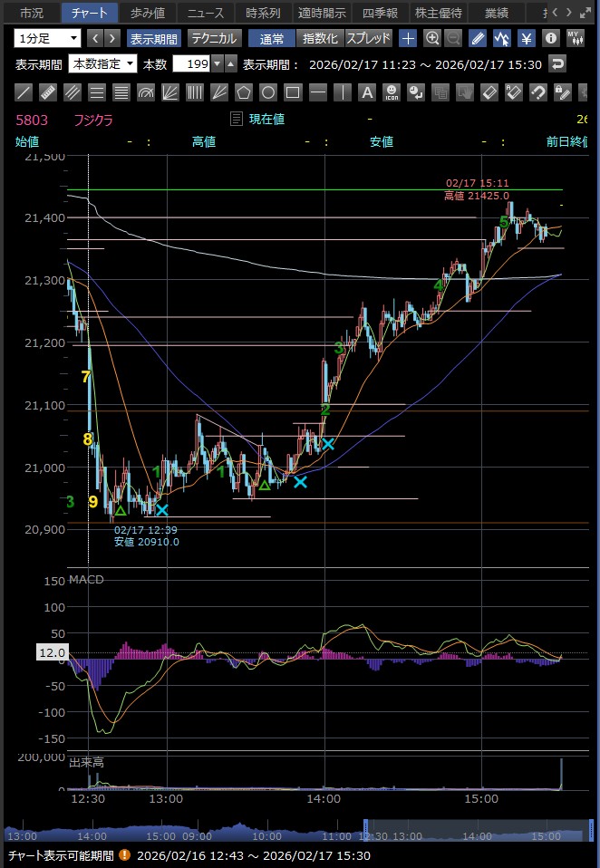Toggle the crosshair cursor button
Image resolution: width=600 pixels, height=868 pixels.
pos(409,38)
